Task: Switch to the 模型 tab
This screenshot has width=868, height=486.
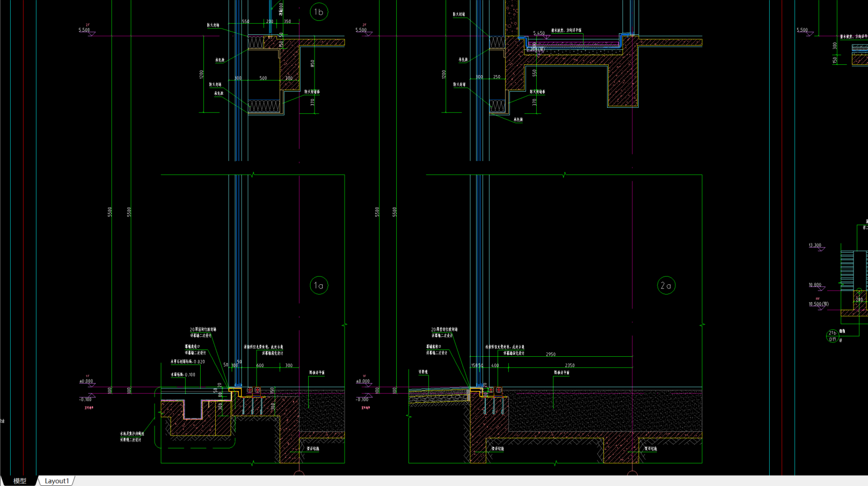Action: point(19,481)
